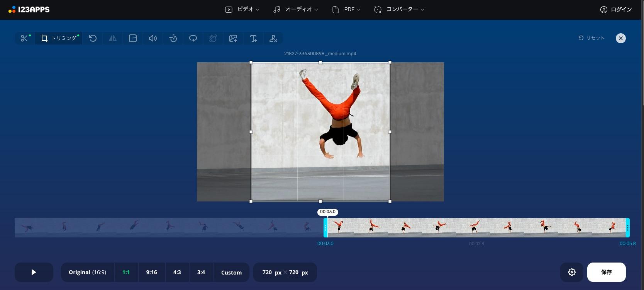Click the リセット reset button

coord(591,38)
